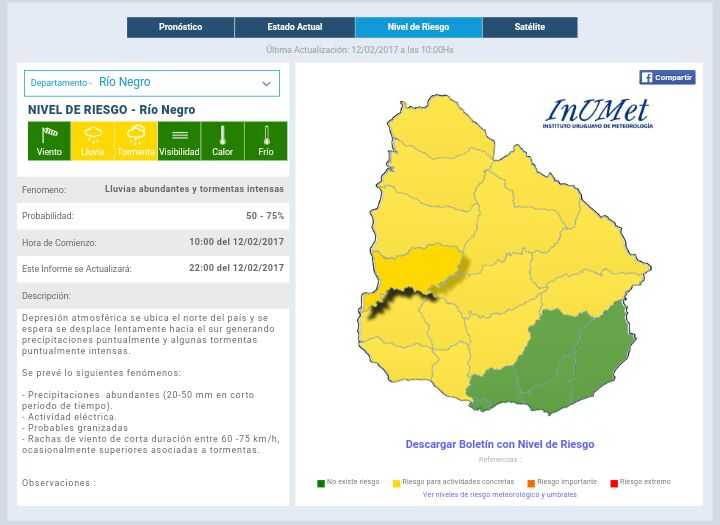This screenshot has width=720, height=525.
Task: Select the Frío cold risk icon
Action: (x=266, y=141)
